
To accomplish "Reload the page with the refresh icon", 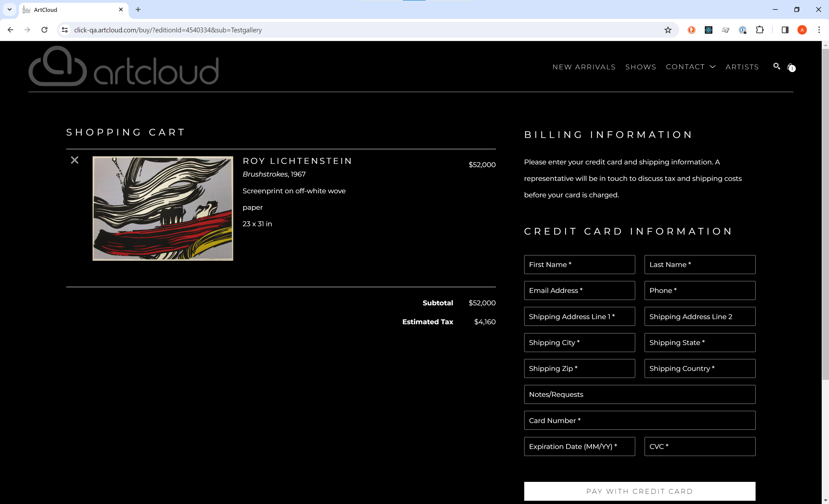I will tap(45, 30).
